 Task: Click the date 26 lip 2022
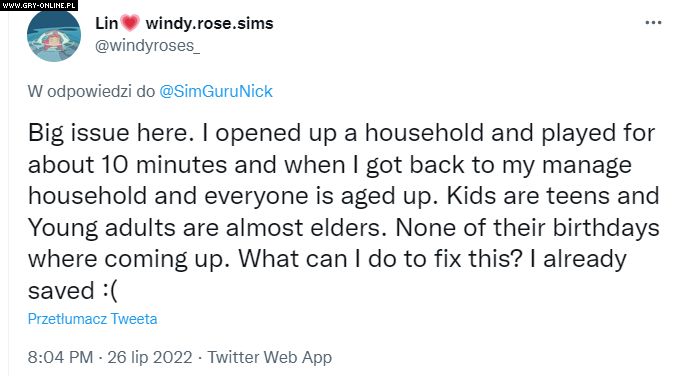click(150, 357)
